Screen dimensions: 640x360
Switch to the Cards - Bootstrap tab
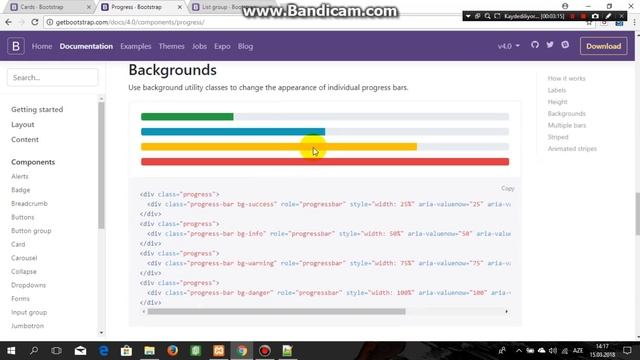click(x=48, y=7)
